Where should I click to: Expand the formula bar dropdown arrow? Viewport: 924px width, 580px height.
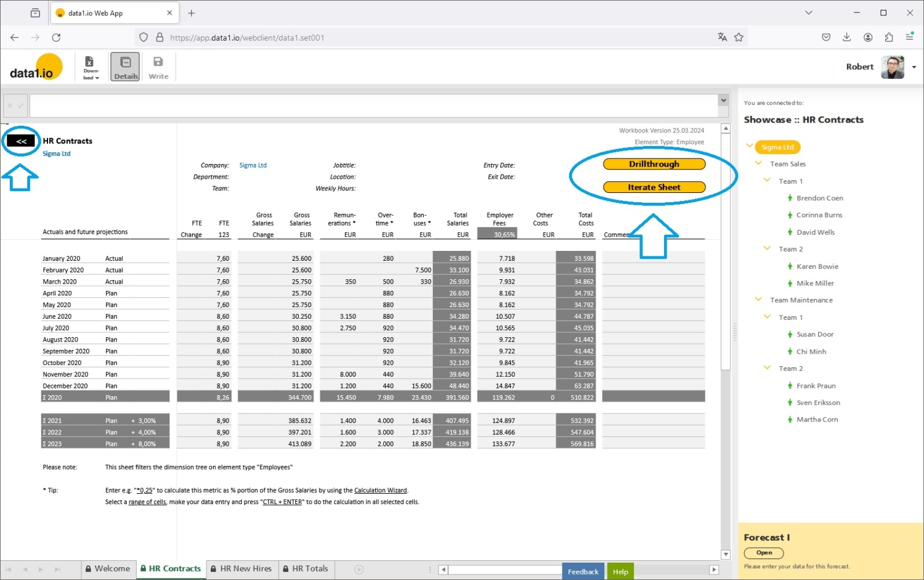click(x=724, y=100)
